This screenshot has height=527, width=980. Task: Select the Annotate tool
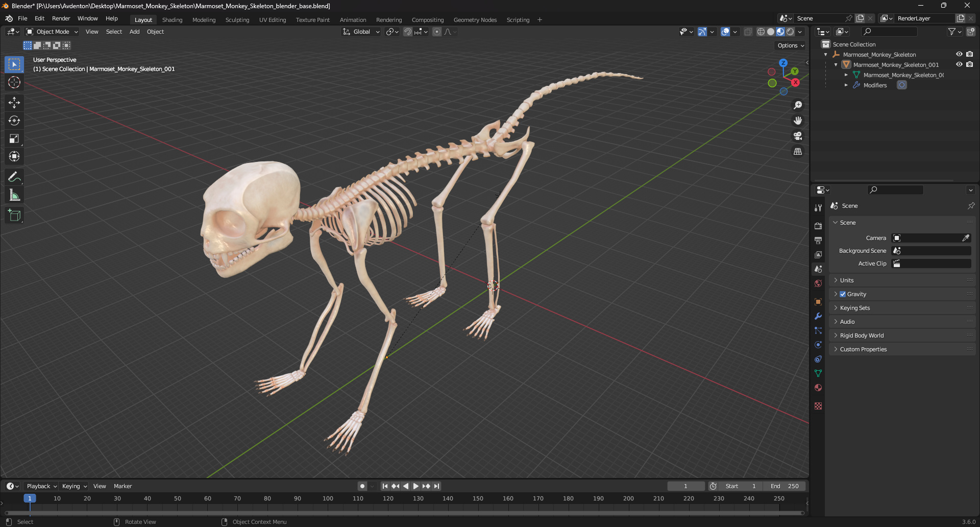coord(14,177)
